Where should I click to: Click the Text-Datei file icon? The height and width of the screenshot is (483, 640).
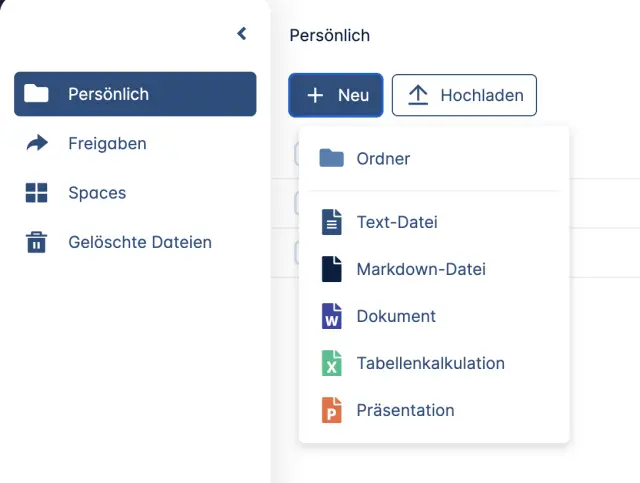[x=331, y=222]
